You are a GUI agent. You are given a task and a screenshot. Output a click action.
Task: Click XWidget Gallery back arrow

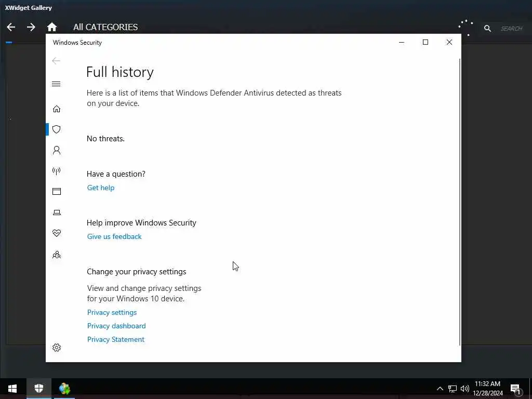click(11, 27)
